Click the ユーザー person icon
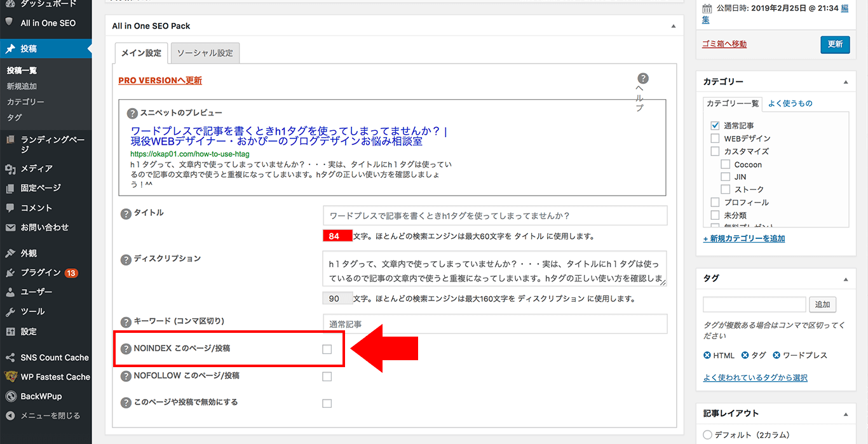Screen dimensions: 868x444 pyautogui.click(x=10, y=292)
